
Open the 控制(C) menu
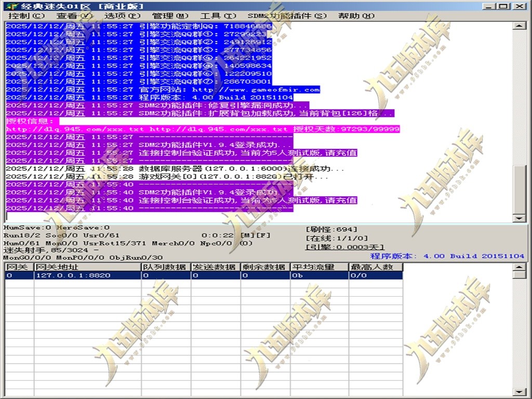pyautogui.click(x=26, y=16)
